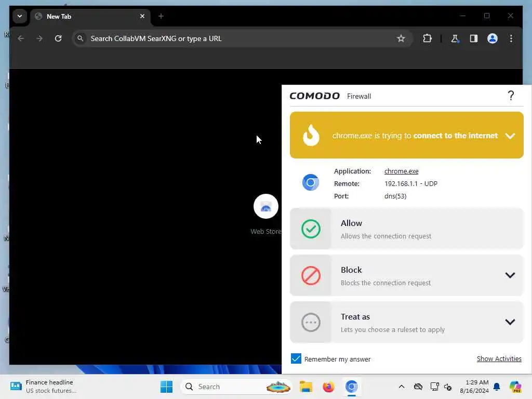Go back in Chrome navigation
Image resolution: width=532 pixels, height=399 pixels.
point(21,38)
